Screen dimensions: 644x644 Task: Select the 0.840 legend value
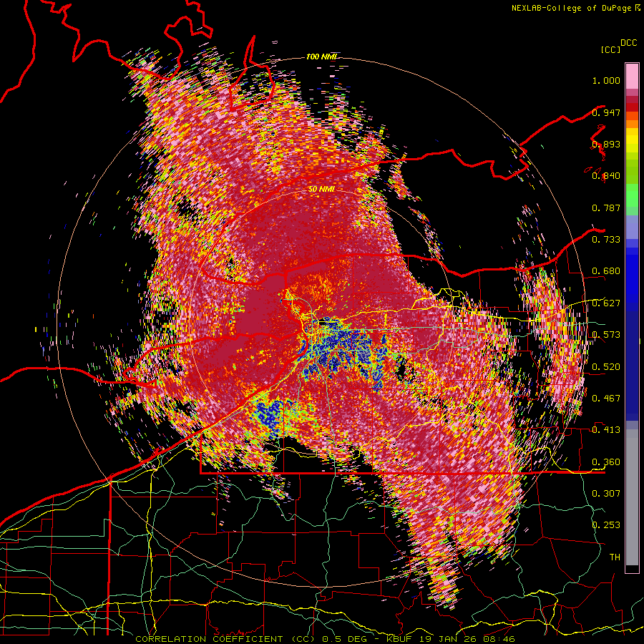(606, 176)
